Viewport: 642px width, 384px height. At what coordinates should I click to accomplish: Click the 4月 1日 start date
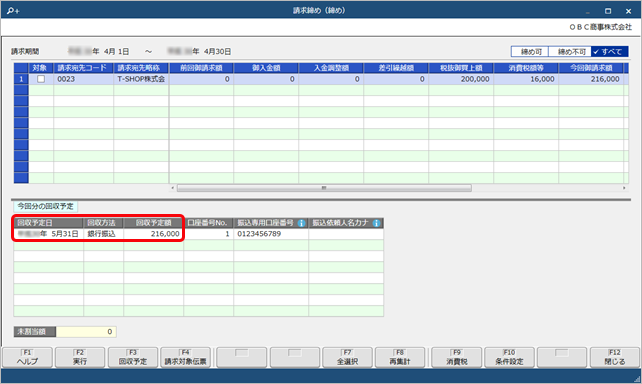(x=116, y=52)
